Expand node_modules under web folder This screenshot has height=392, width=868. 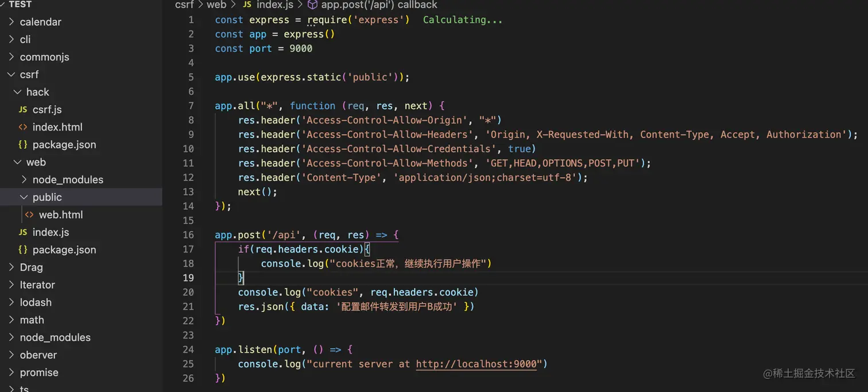(x=24, y=179)
